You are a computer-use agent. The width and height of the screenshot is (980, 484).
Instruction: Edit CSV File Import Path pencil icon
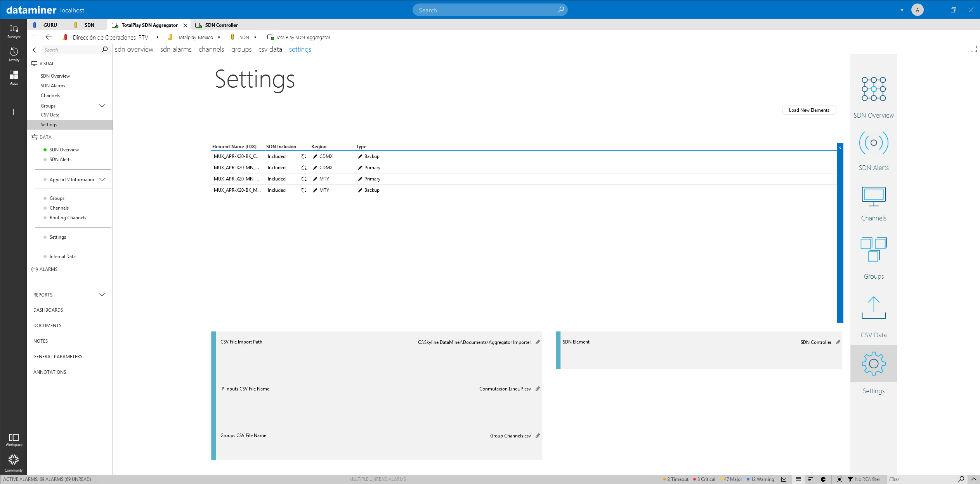click(x=538, y=342)
